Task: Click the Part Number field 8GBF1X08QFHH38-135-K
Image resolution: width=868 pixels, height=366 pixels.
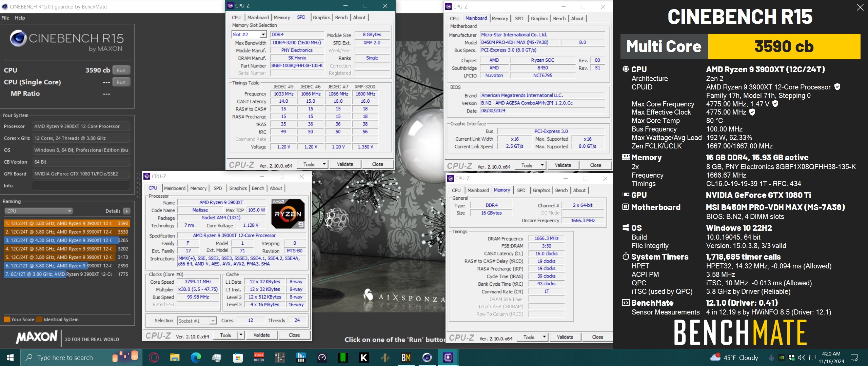Action: (297, 66)
